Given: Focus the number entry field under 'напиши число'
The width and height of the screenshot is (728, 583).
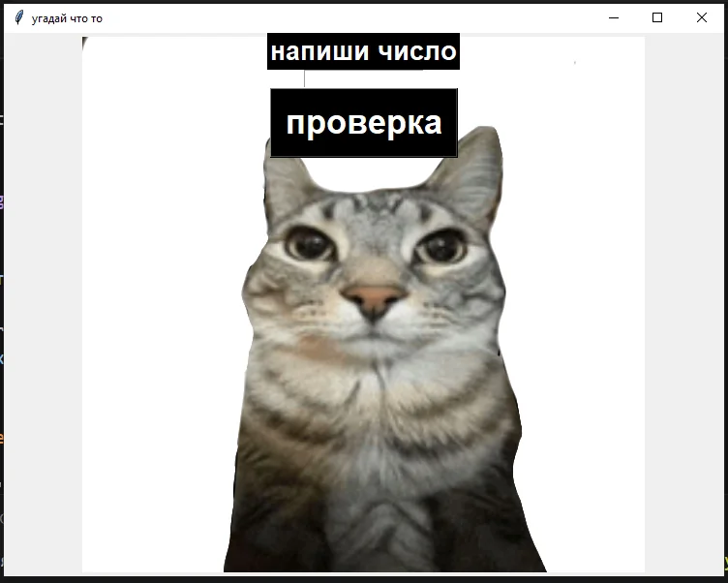Looking at the screenshot, I should [364, 78].
